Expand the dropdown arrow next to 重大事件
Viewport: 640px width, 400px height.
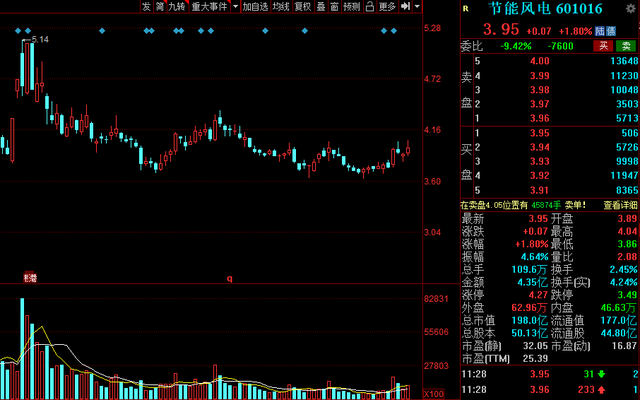point(235,6)
